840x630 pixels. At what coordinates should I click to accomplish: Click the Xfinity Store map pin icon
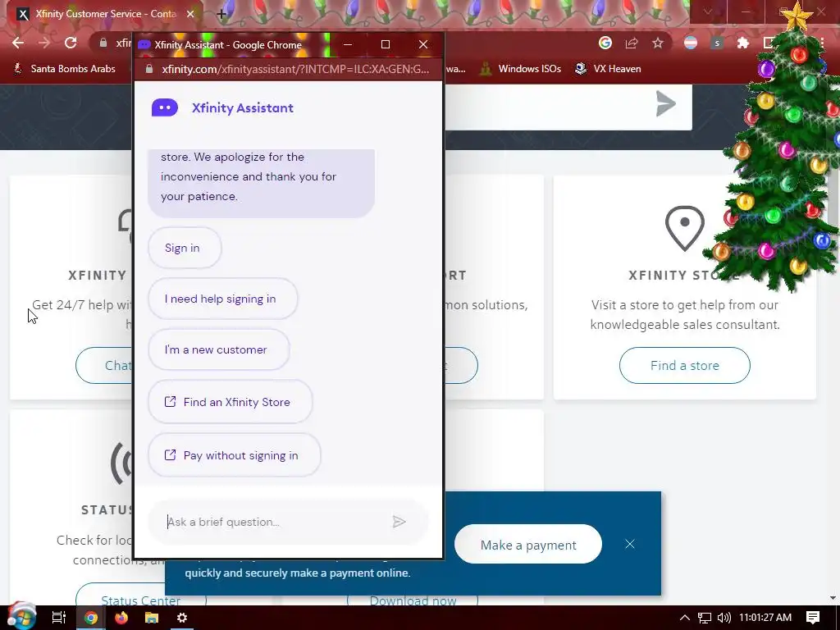685,228
